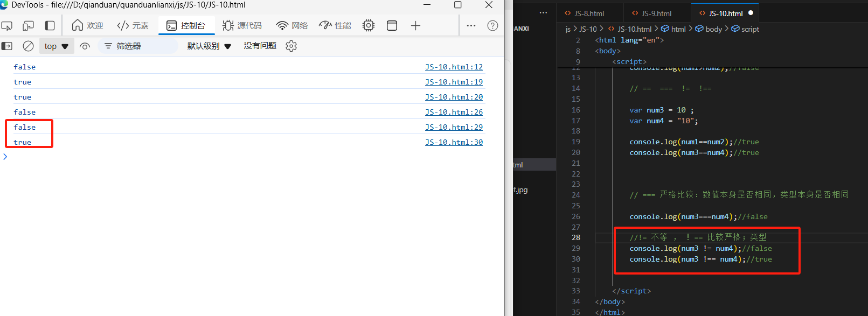Screen dimensions: 868x316
Task: Select JS-10 folder breadcrumb
Action: click(588, 29)
